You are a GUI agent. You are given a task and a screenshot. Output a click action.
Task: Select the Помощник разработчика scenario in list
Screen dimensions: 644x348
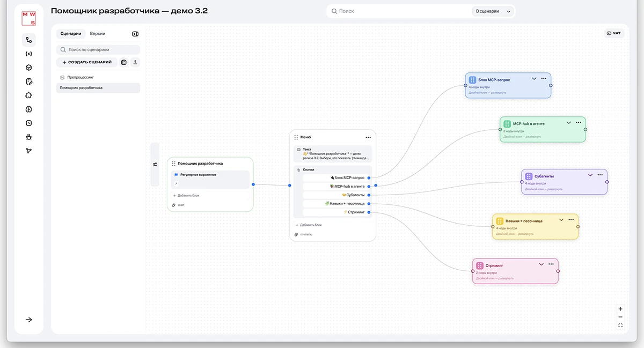[x=98, y=88]
